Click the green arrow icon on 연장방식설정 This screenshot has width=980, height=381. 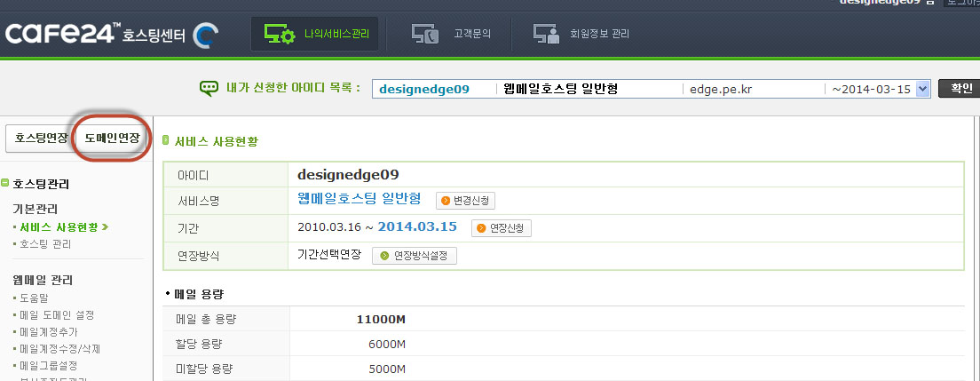click(384, 256)
